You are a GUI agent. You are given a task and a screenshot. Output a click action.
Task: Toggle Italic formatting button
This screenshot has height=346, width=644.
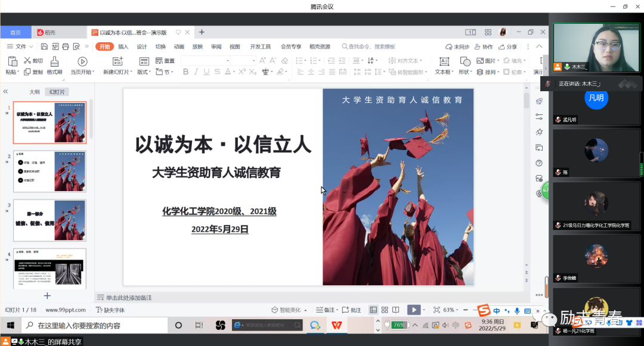pos(196,72)
